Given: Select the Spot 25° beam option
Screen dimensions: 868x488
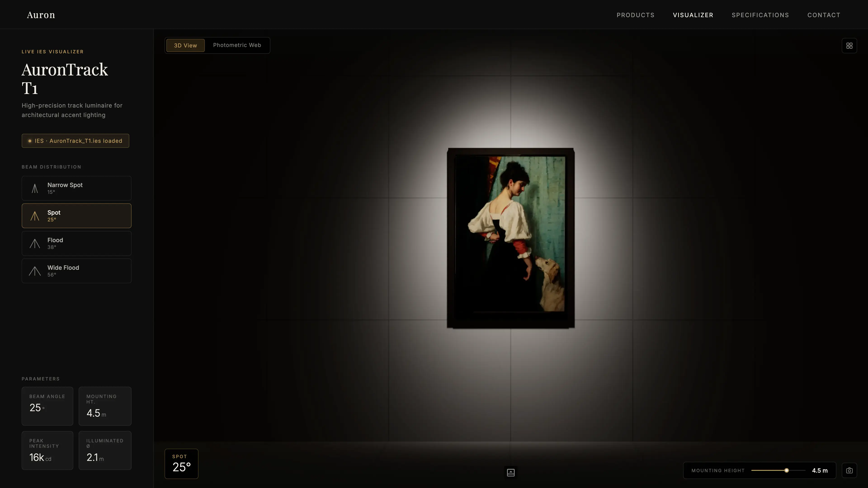Looking at the screenshot, I should pyautogui.click(x=76, y=216).
